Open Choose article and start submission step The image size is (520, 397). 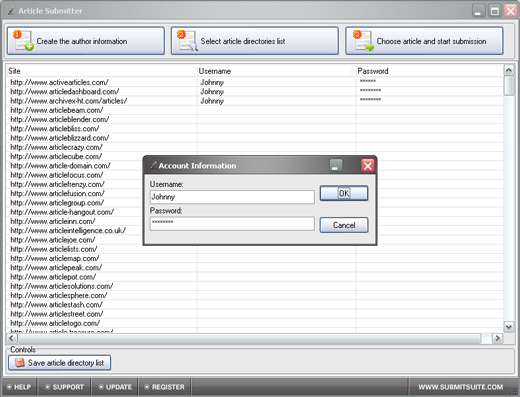coord(424,41)
